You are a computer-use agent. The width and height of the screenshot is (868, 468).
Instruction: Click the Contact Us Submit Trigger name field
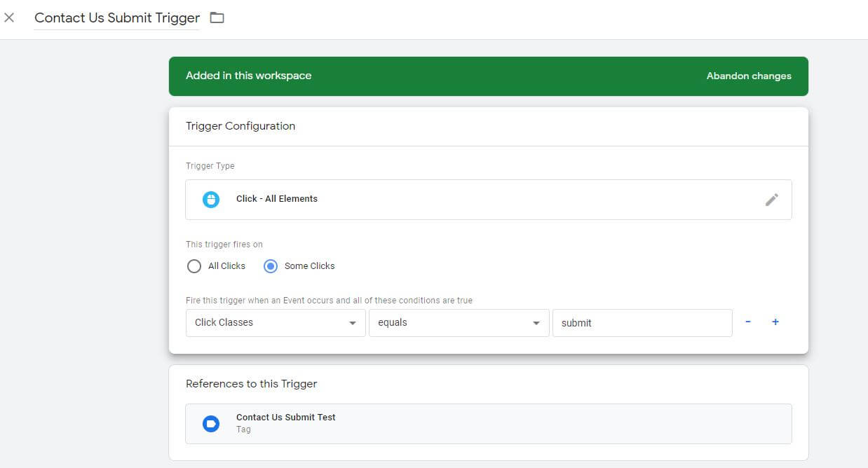click(x=117, y=18)
